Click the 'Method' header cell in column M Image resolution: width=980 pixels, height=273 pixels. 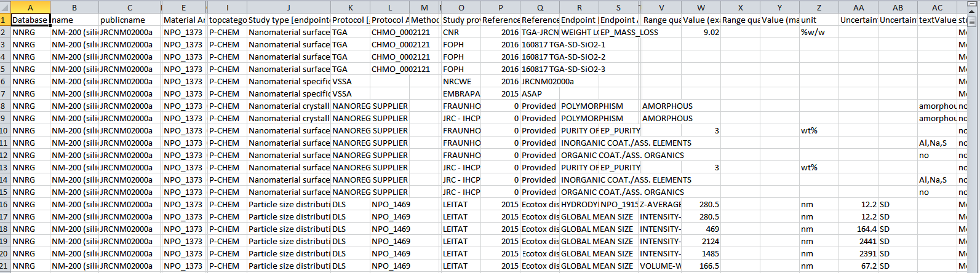pos(424,20)
